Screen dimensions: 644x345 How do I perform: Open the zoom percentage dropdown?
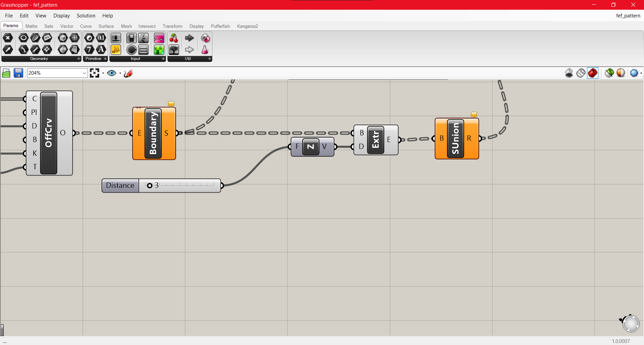[x=84, y=73]
